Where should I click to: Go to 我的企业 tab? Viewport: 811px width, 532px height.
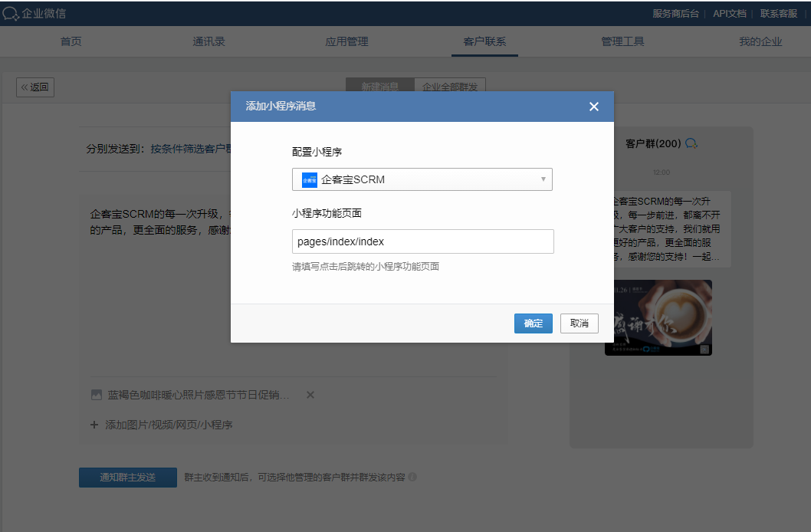pos(760,41)
